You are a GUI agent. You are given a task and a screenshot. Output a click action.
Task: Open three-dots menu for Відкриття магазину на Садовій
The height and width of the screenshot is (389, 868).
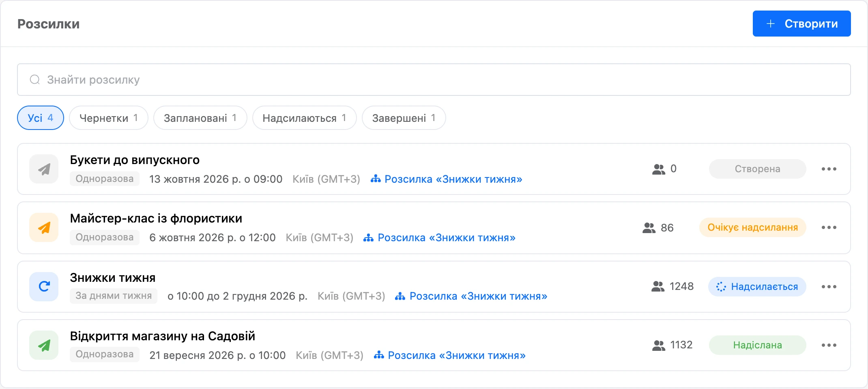pos(829,345)
